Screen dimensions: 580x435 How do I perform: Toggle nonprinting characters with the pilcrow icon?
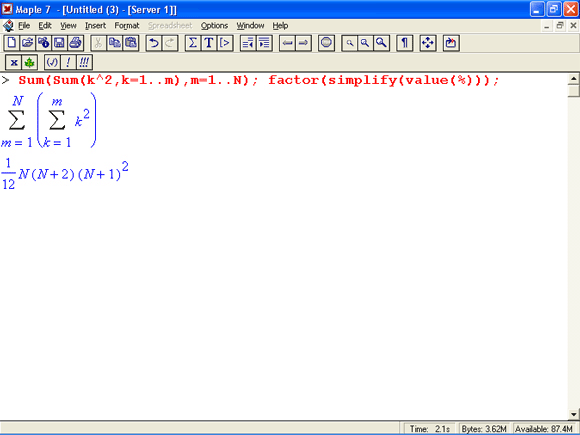coord(404,43)
